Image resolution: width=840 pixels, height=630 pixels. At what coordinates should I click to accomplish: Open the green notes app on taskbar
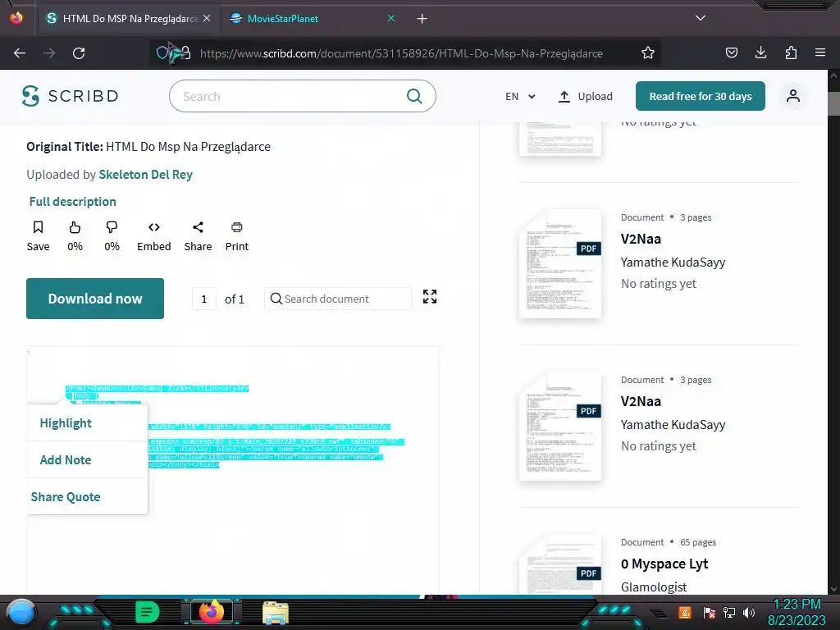148,612
